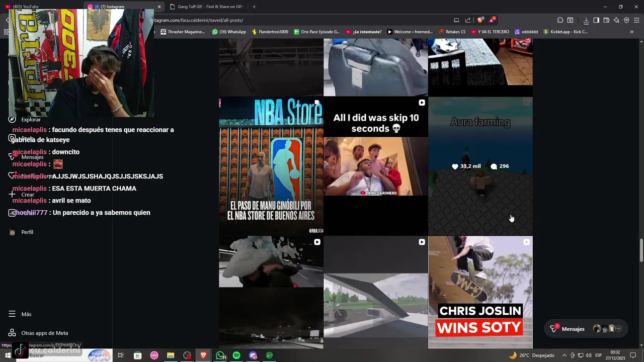Open Microsoft Store from the taskbar
644x362 pixels.
(x=137, y=355)
